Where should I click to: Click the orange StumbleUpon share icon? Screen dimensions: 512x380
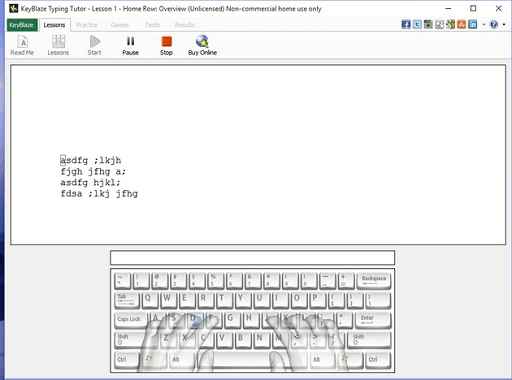pos(461,24)
